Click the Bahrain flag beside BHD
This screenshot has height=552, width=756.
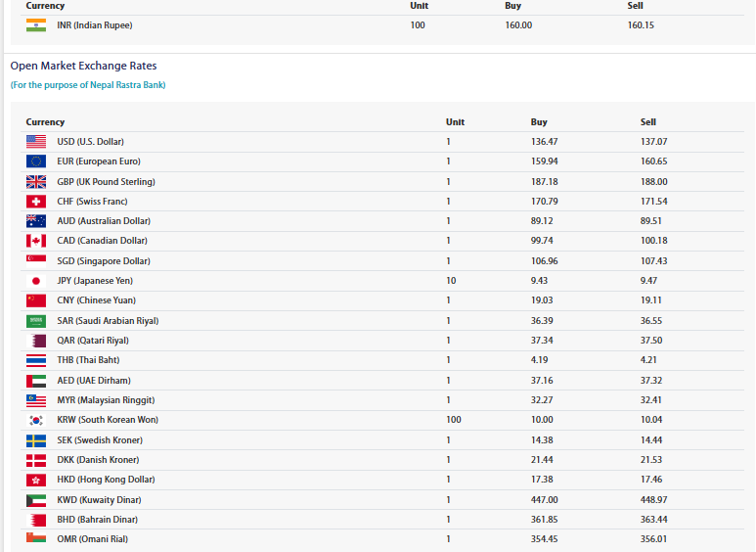[36, 520]
